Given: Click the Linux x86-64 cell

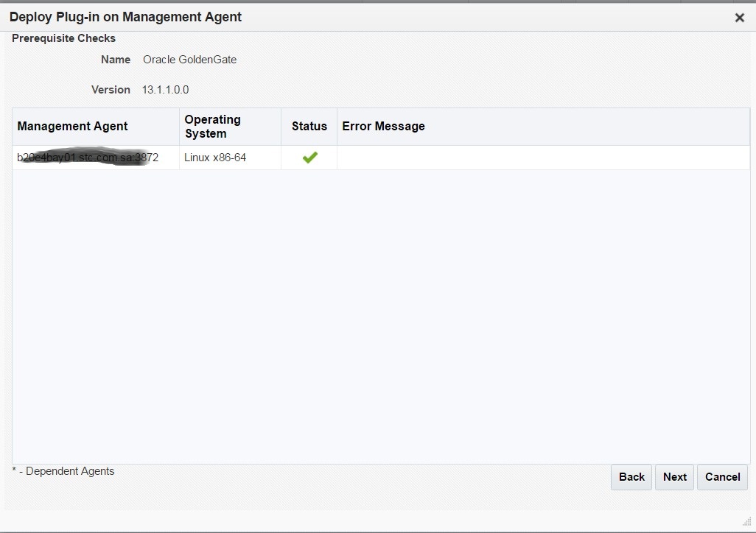Looking at the screenshot, I should 215,158.
